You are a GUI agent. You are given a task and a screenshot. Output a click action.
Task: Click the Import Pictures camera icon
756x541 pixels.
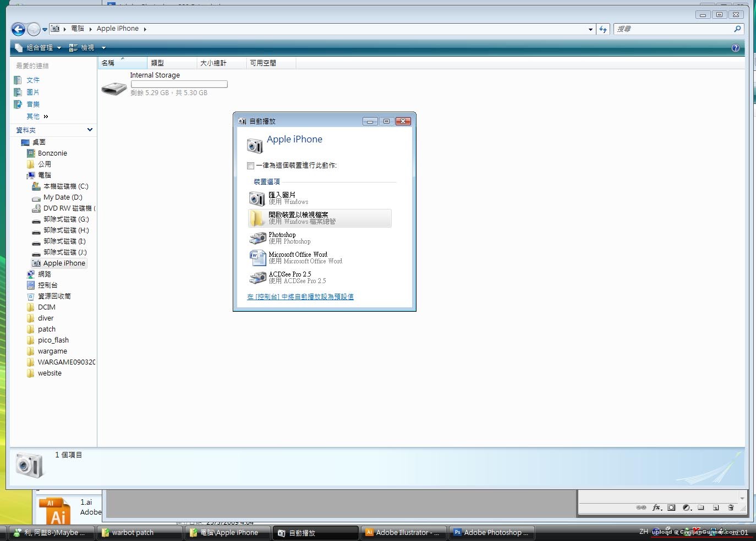click(x=257, y=198)
